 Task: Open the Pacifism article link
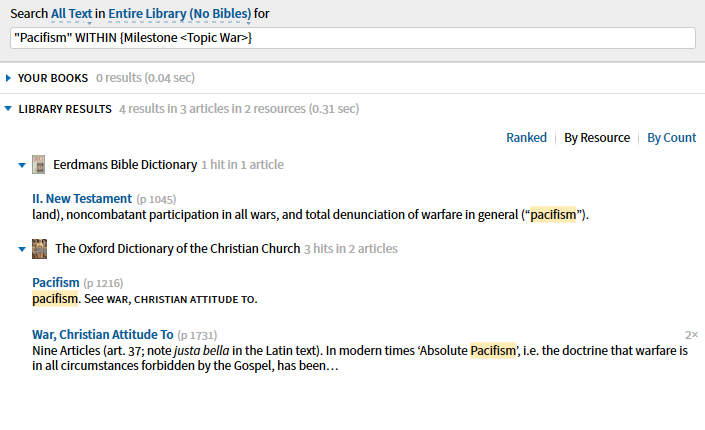(x=55, y=283)
